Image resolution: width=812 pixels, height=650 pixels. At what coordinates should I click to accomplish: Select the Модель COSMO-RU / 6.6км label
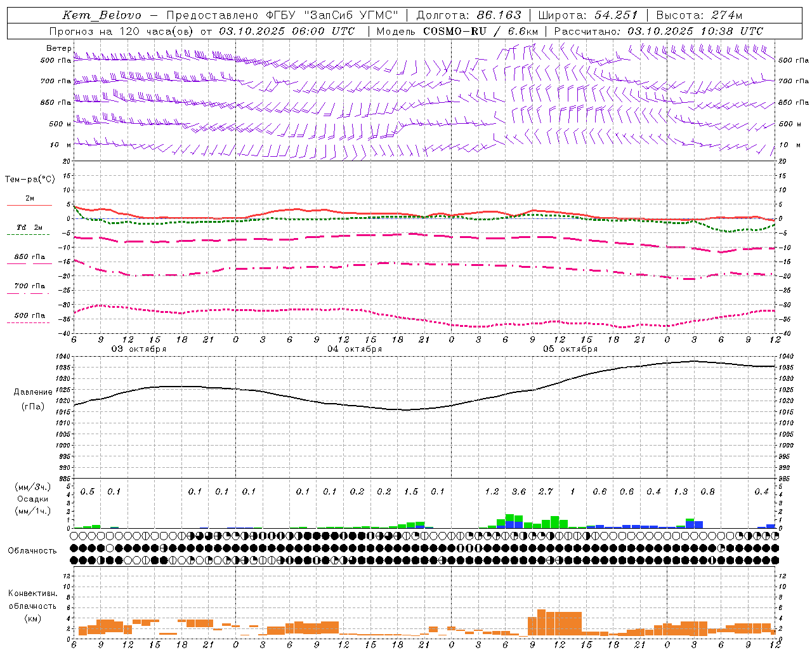click(457, 31)
